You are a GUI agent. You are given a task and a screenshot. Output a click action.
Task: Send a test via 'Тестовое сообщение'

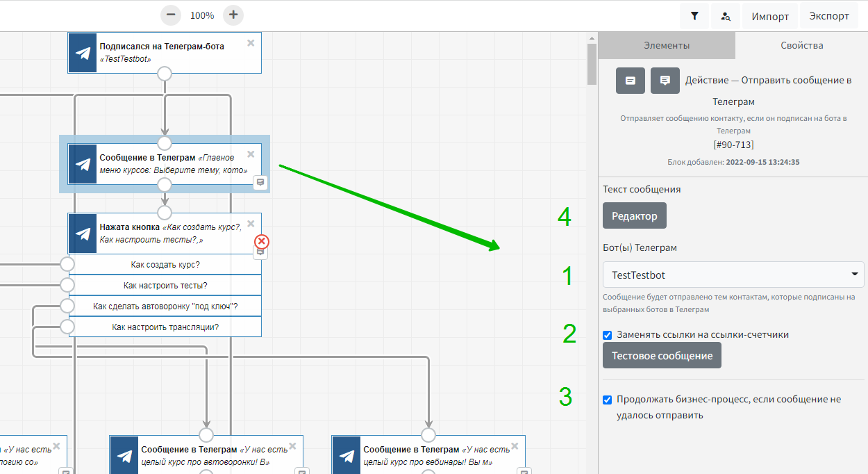[662, 356]
